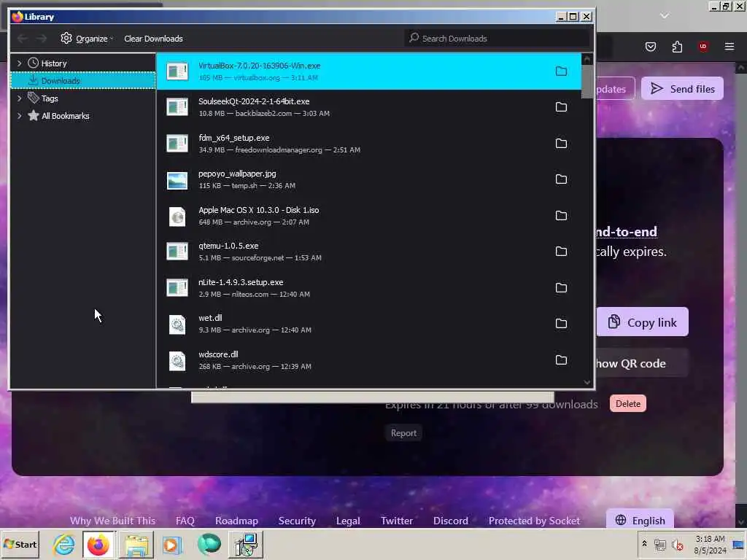
Task: Open the Windows Start menu
Action: (20, 544)
